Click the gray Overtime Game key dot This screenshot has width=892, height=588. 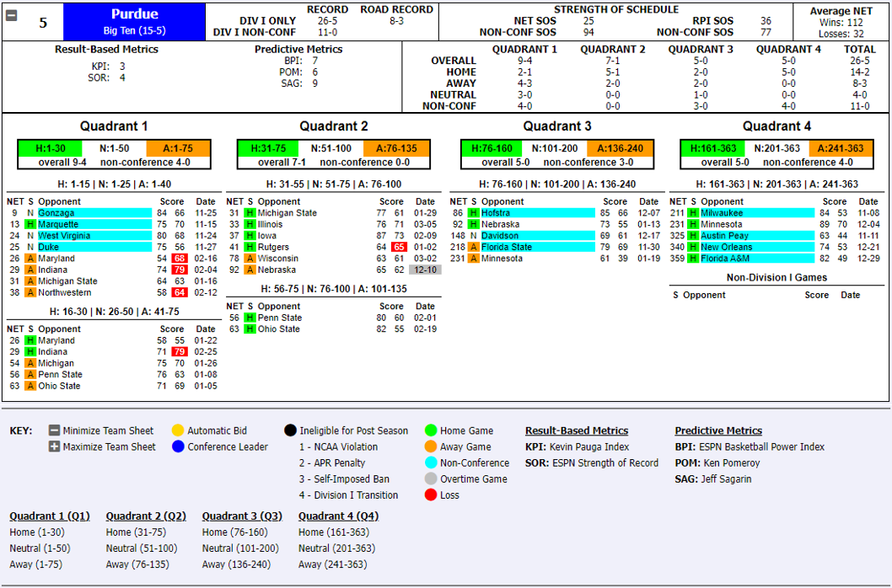[431, 478]
